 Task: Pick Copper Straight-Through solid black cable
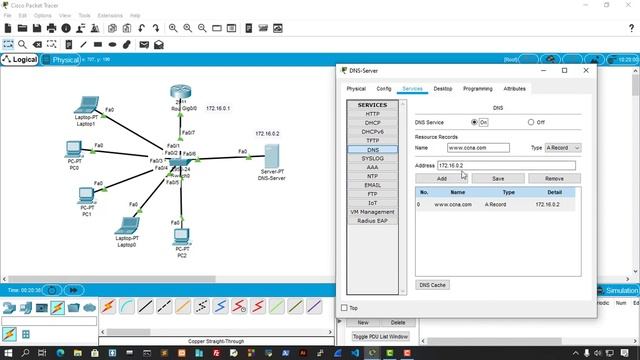[x=145, y=307]
